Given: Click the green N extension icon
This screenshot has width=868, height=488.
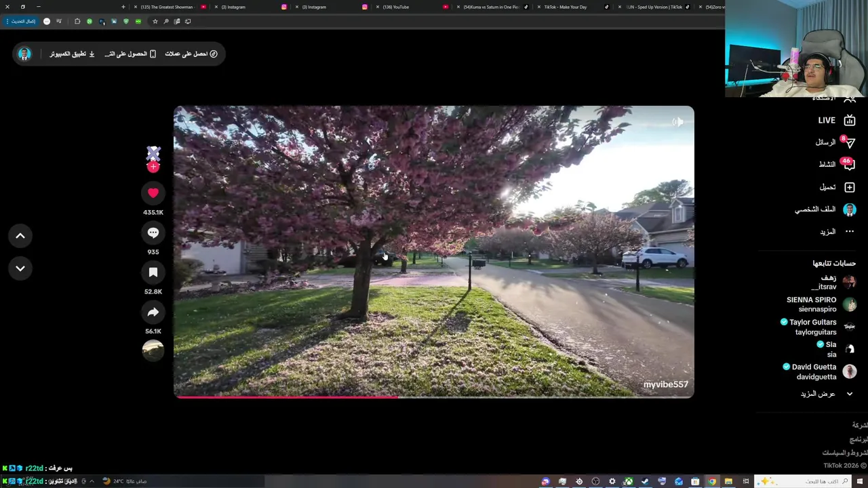Looking at the screenshot, I should click(89, 21).
